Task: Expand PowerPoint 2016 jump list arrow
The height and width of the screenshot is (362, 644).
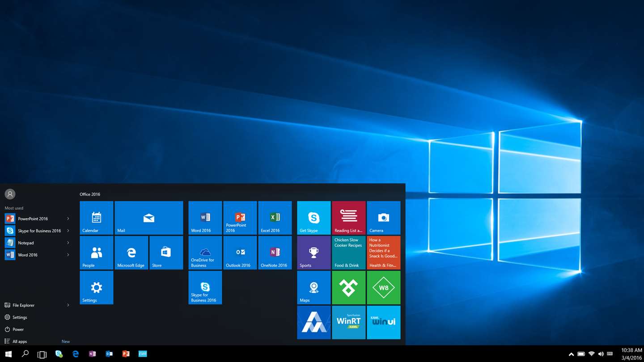Action: (x=68, y=219)
